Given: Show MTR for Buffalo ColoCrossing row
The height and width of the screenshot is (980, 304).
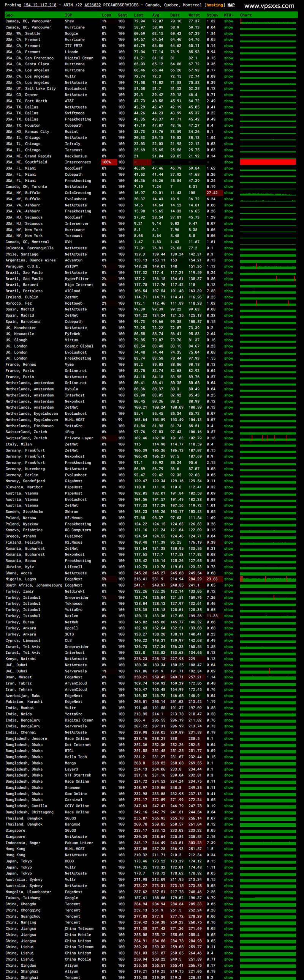Looking at the screenshot, I should pyautogui.click(x=229, y=193).
